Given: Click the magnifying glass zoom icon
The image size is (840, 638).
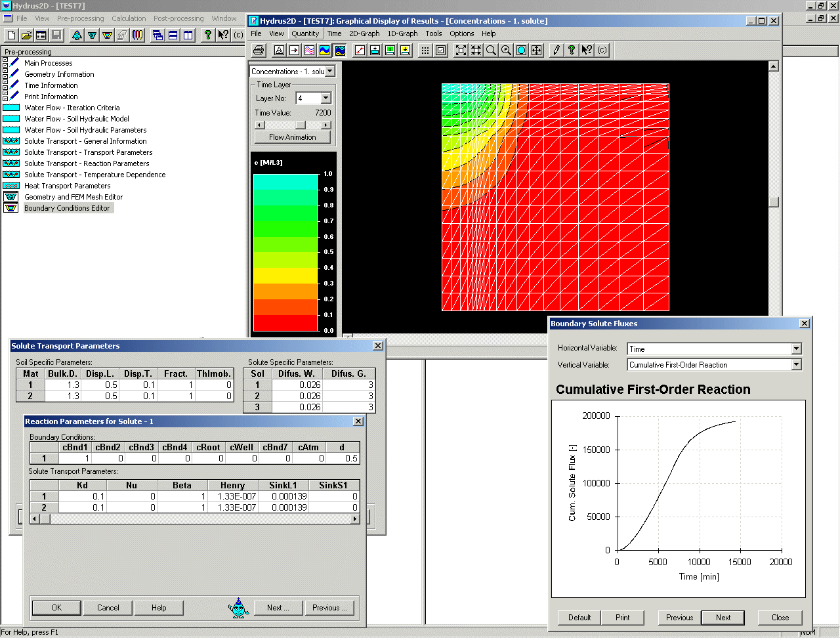Looking at the screenshot, I should click(x=491, y=50).
